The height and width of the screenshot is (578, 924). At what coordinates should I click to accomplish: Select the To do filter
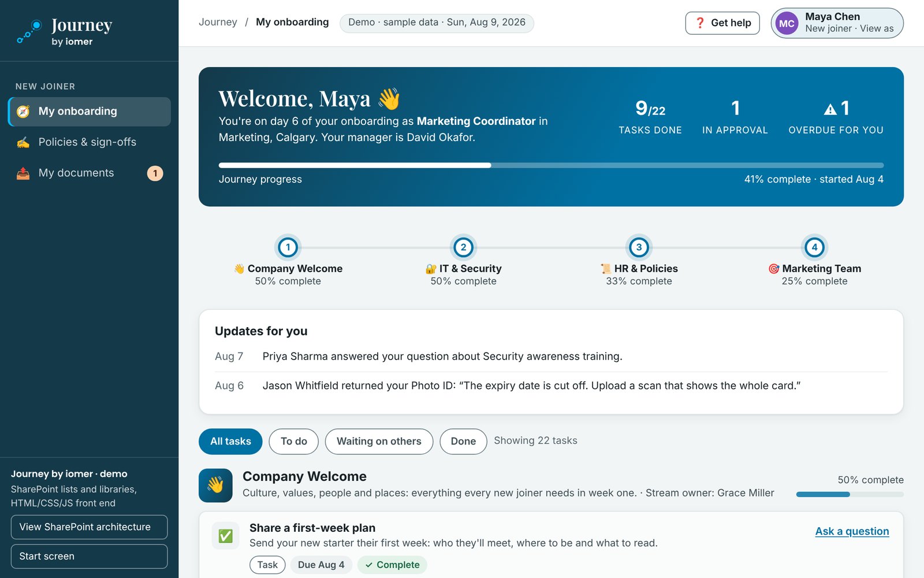pyautogui.click(x=294, y=442)
